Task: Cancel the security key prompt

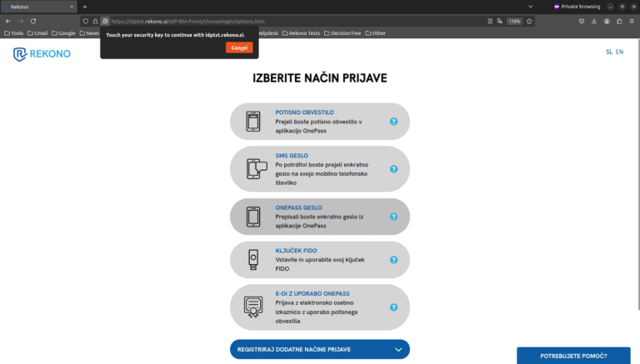Action: click(x=239, y=47)
